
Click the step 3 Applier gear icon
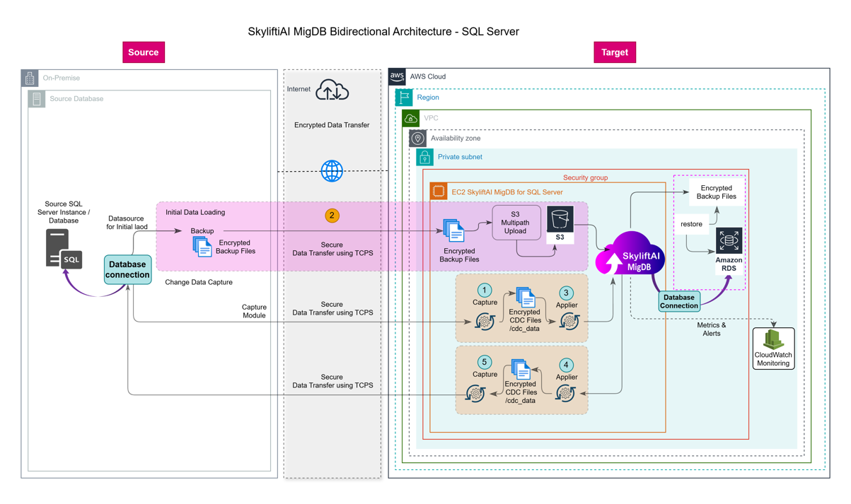coord(569,322)
